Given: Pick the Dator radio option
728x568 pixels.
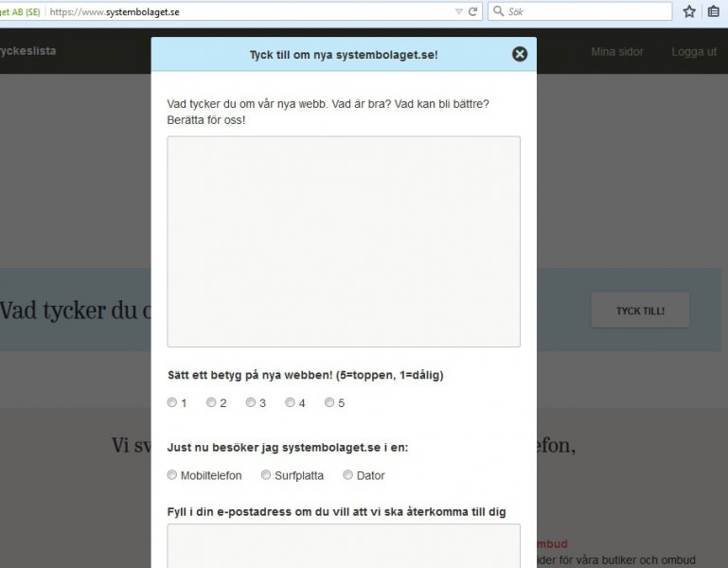Looking at the screenshot, I should [x=347, y=475].
